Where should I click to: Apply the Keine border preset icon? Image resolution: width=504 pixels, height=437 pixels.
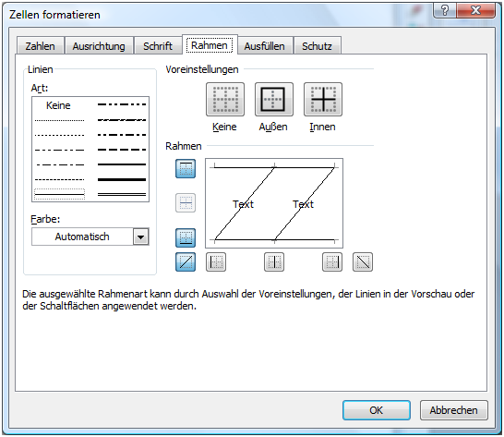pyautogui.click(x=225, y=99)
